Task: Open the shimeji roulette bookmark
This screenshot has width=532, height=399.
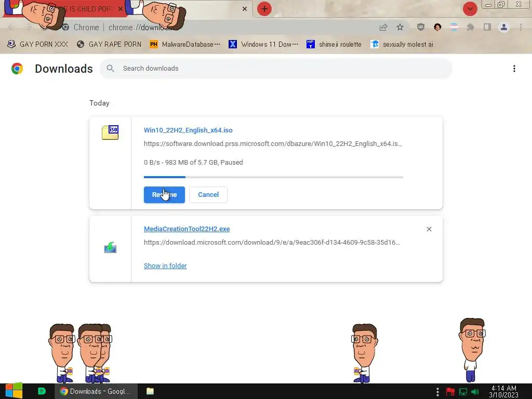Action: (x=334, y=45)
